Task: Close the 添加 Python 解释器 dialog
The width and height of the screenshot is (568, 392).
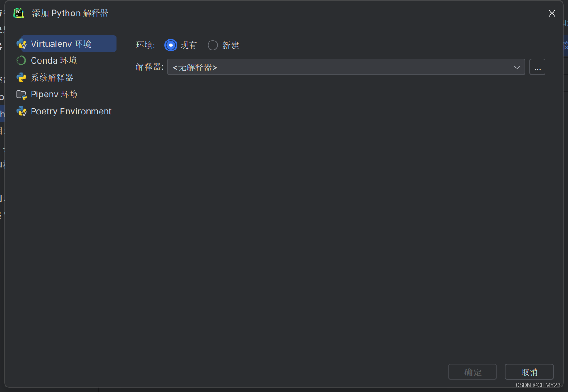Action: 552,14
